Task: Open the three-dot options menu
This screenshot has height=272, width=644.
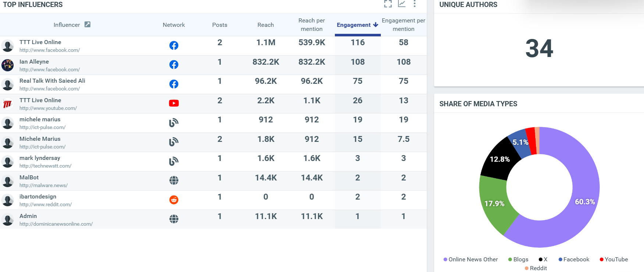Action: (415, 4)
